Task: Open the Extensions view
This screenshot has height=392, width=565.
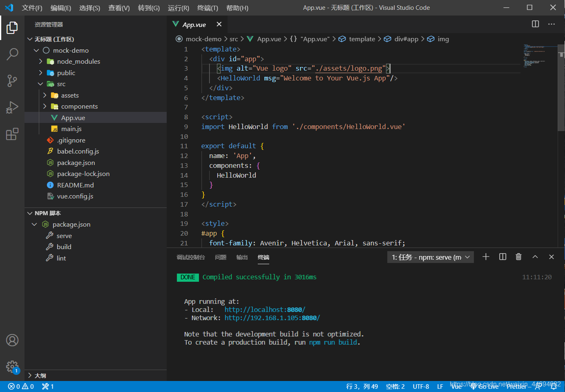Action: tap(12, 134)
